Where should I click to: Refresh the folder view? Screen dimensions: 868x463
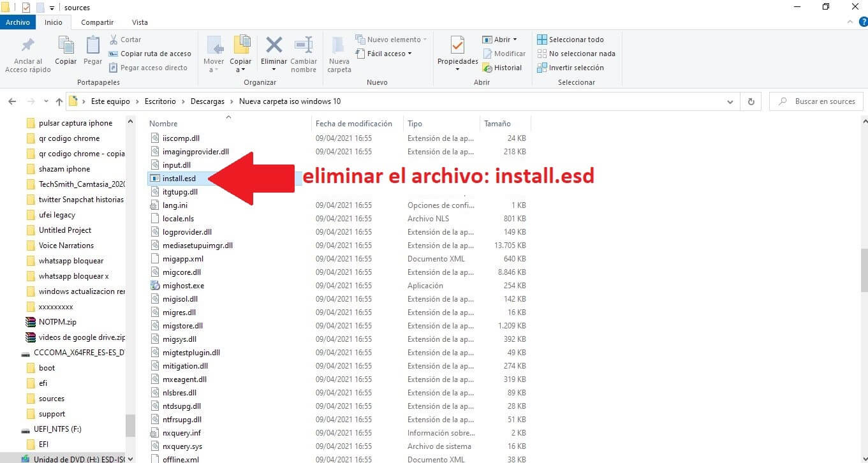751,101
